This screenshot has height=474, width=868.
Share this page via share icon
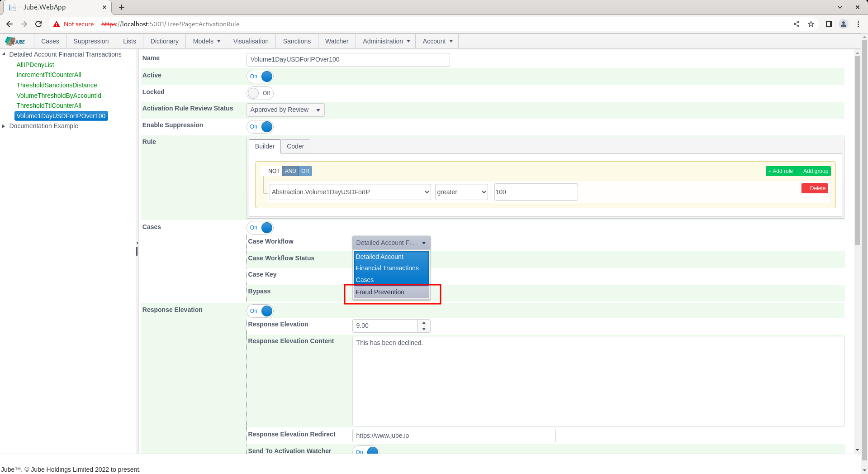tap(797, 24)
